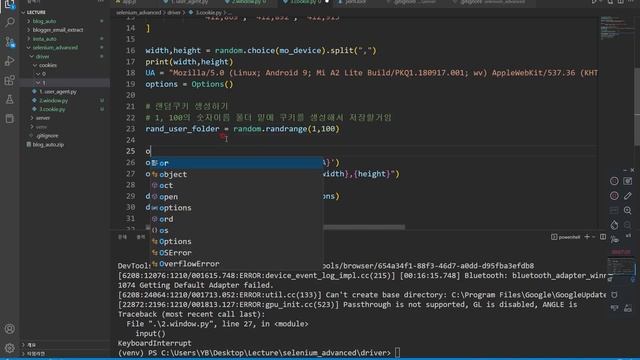
Task: Open the launch profile dropdown beside plus
Action: coord(593,237)
